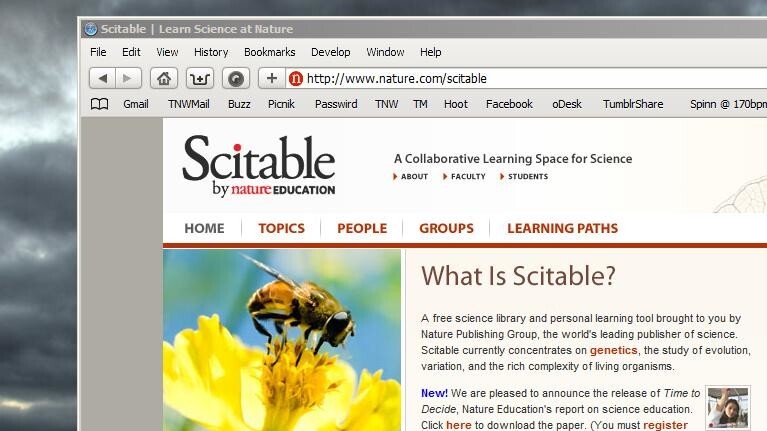Screen dimensions: 767x431
Task: Select the LEARNING PATHS navigation tab
Action: tap(563, 228)
